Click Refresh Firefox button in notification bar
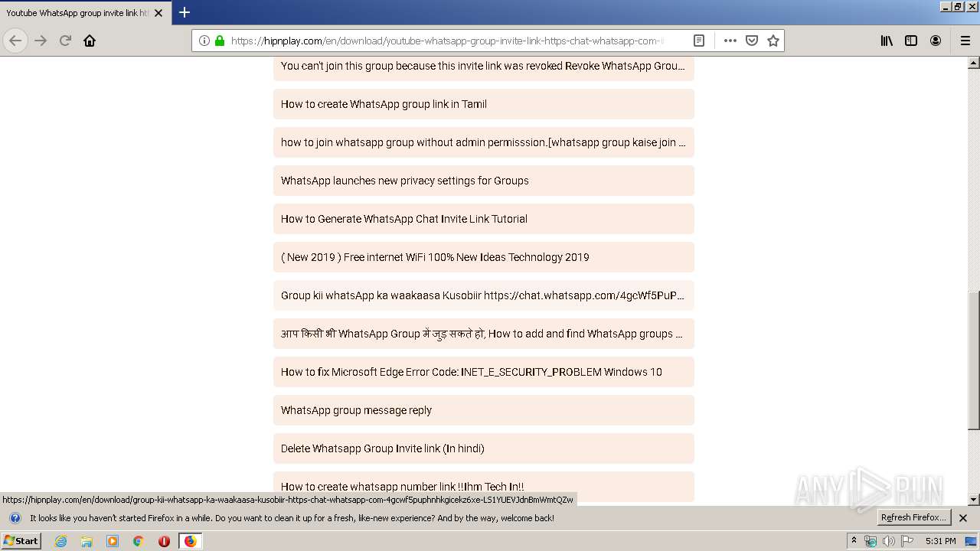This screenshot has width=980, height=551. pyautogui.click(x=913, y=517)
